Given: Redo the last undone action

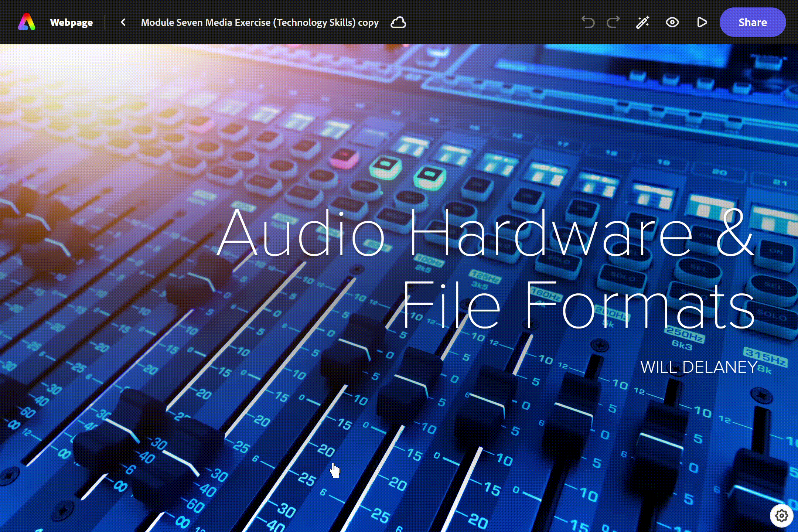Looking at the screenshot, I should click(x=613, y=22).
